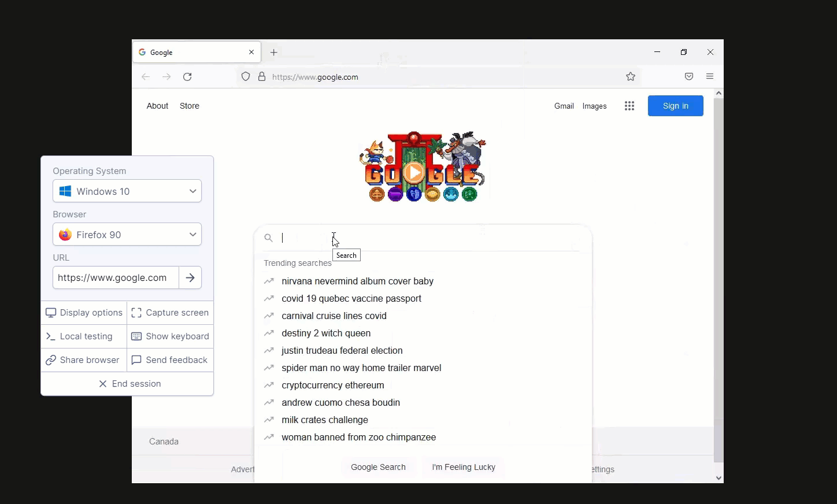Select suggestion covid 19 quebec vaccine passport
Image resolution: width=837 pixels, height=504 pixels.
[351, 299]
